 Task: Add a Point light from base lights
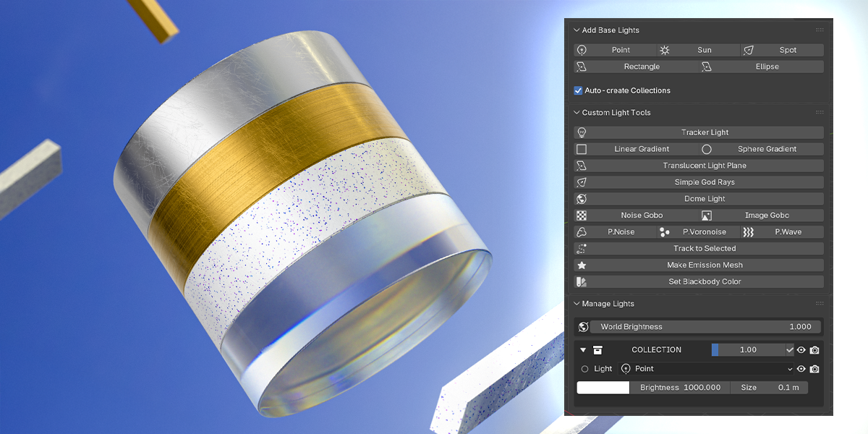tap(616, 50)
